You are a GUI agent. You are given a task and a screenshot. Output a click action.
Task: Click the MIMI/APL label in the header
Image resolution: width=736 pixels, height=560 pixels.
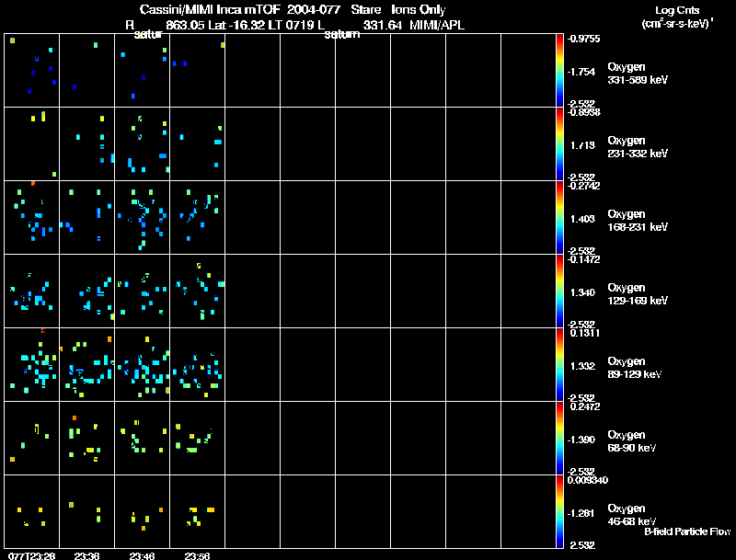(437, 25)
